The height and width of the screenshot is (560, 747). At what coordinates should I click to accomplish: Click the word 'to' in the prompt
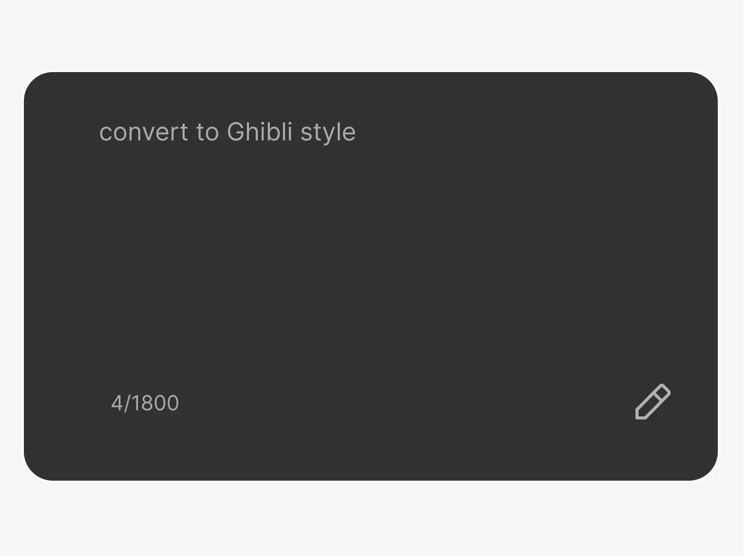[x=208, y=132]
